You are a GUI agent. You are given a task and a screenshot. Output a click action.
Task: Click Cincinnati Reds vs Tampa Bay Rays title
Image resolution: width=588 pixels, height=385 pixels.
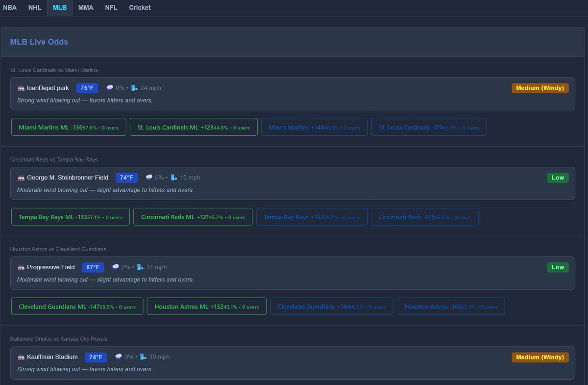point(54,160)
